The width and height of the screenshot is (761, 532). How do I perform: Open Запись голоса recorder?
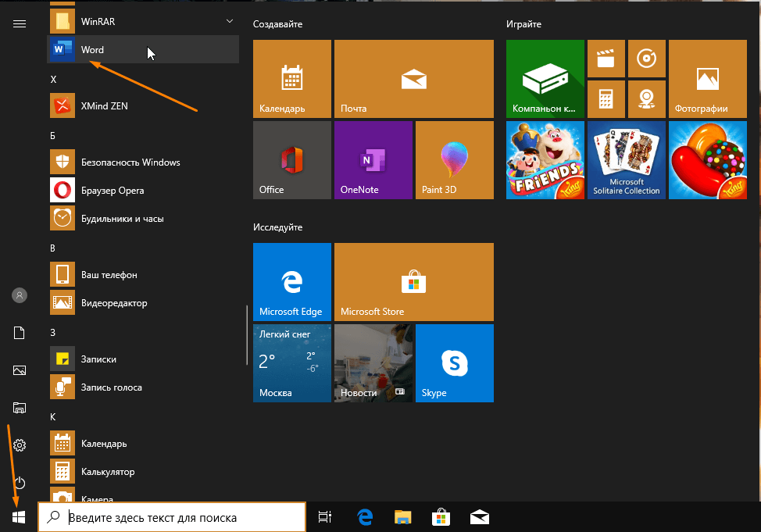pos(143,387)
